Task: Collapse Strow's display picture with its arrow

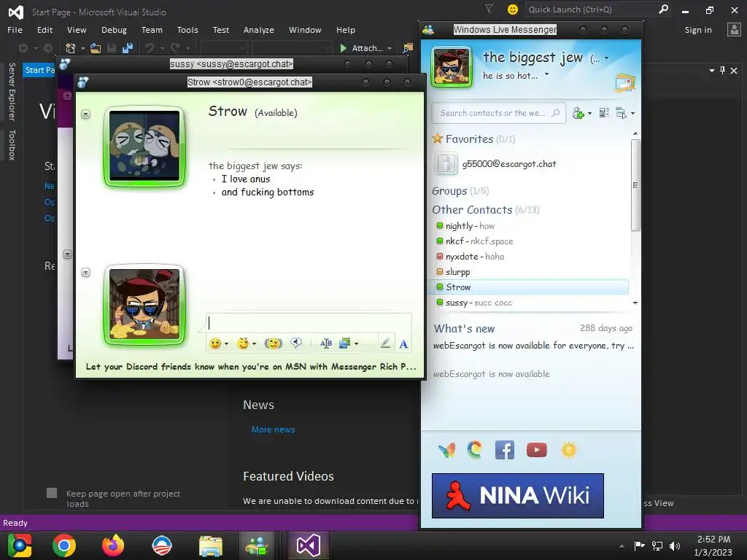Action: coord(86,114)
